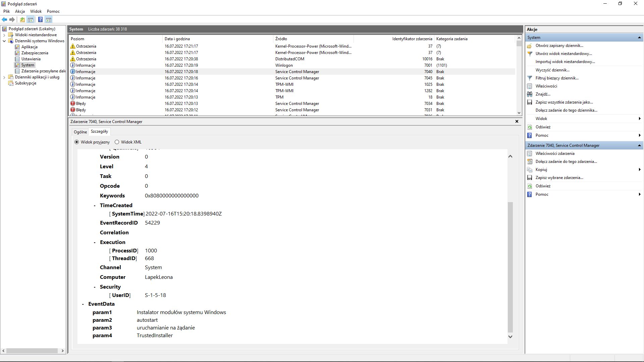This screenshot has height=362, width=644.
Task: Click the Pomoc icon under System actions
Action: coord(530,135)
